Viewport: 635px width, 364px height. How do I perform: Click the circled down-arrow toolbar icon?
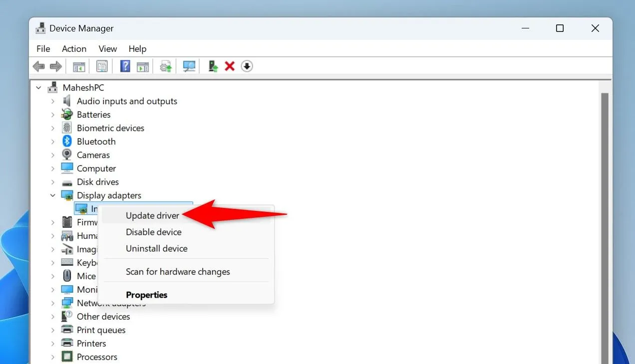click(x=247, y=66)
